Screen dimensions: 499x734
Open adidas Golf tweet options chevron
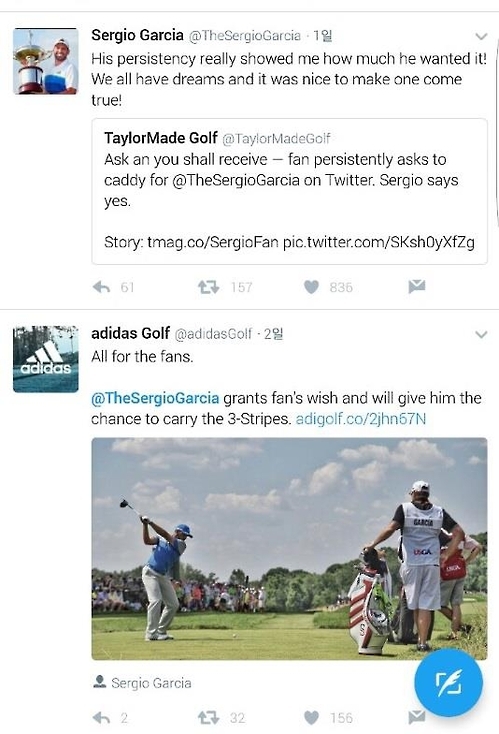point(481,334)
